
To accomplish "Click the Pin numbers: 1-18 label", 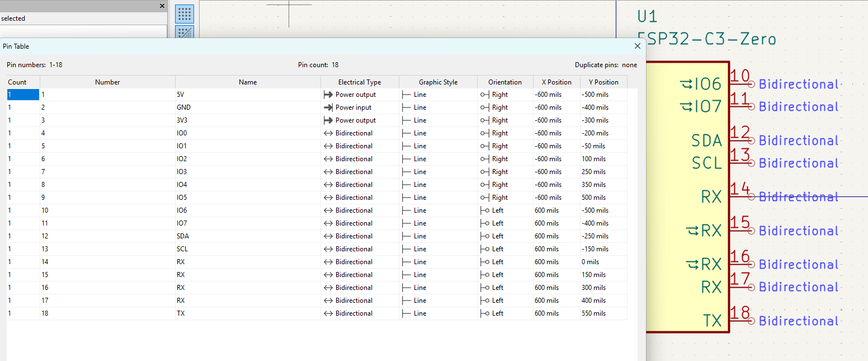I will [35, 65].
